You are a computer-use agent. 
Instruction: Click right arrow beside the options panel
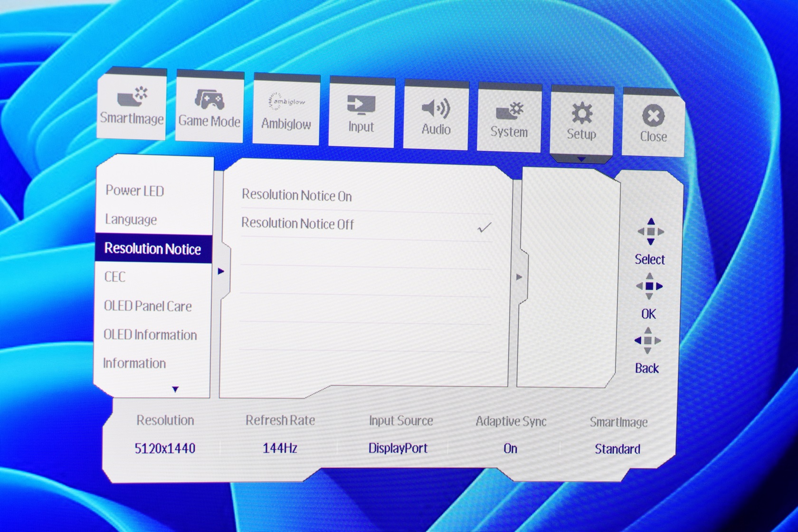point(519,277)
